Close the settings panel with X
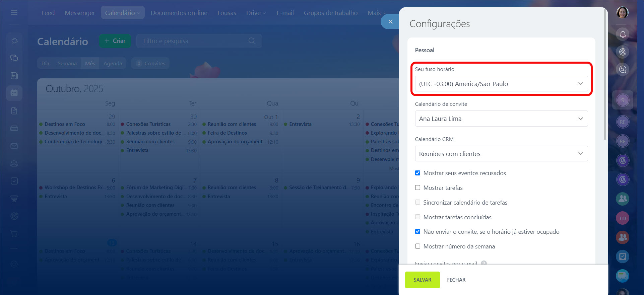 pyautogui.click(x=390, y=22)
